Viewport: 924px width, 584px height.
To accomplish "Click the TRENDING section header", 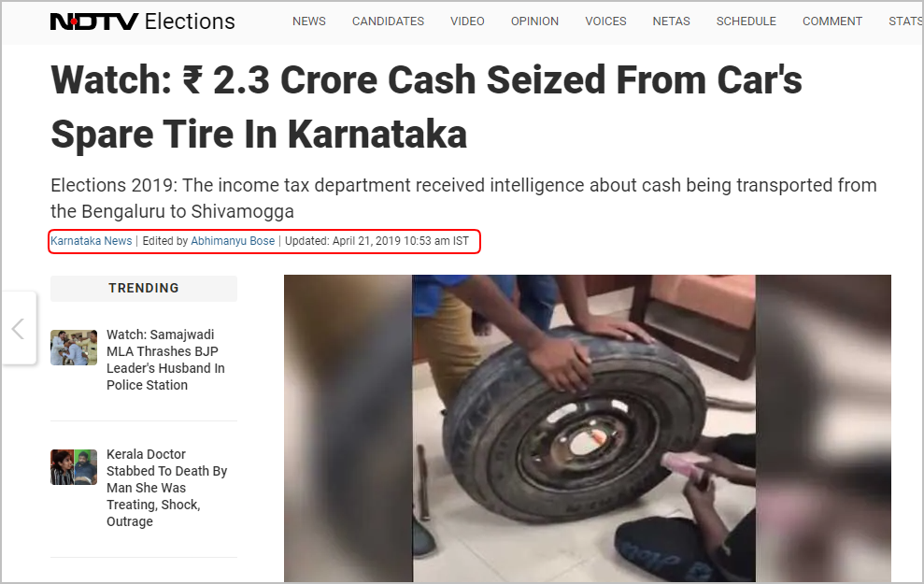I will click(144, 288).
